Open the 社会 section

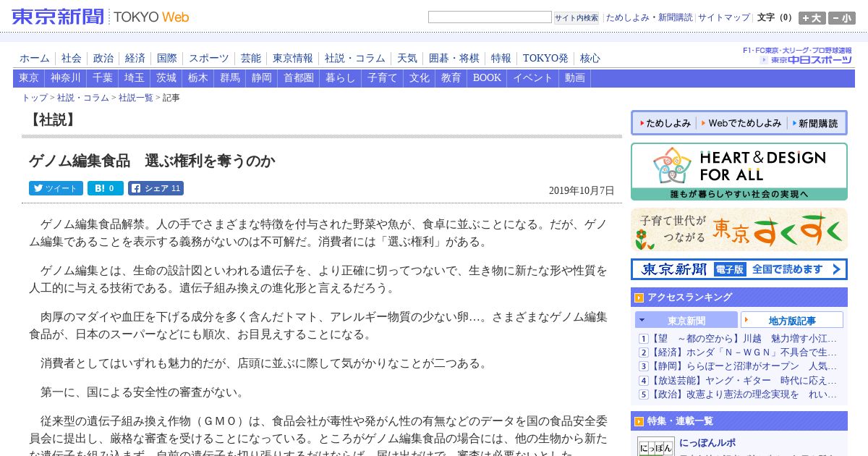coord(72,59)
